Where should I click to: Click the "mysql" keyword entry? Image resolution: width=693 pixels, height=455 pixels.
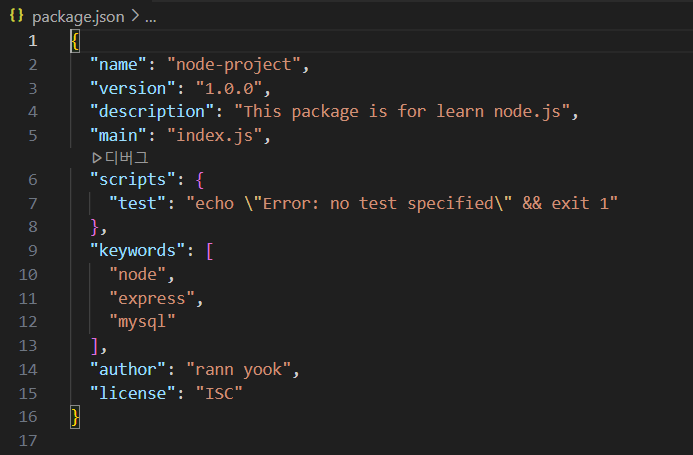pos(142,321)
